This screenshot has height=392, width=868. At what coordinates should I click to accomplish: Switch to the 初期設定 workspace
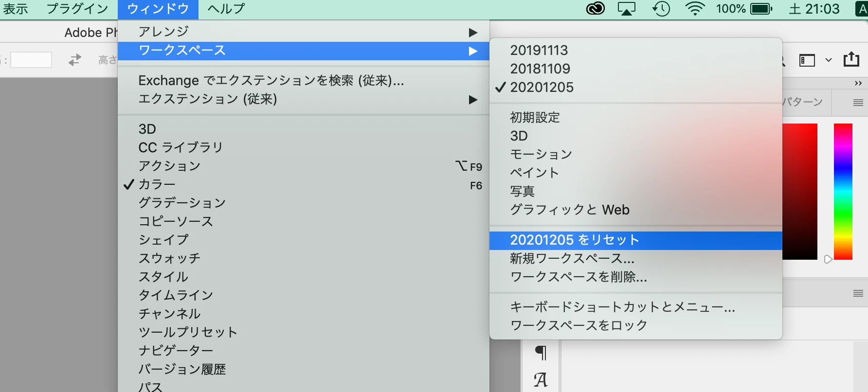pyautogui.click(x=636, y=118)
